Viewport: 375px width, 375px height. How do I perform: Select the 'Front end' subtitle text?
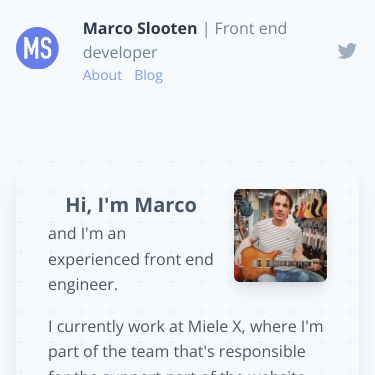(251, 28)
